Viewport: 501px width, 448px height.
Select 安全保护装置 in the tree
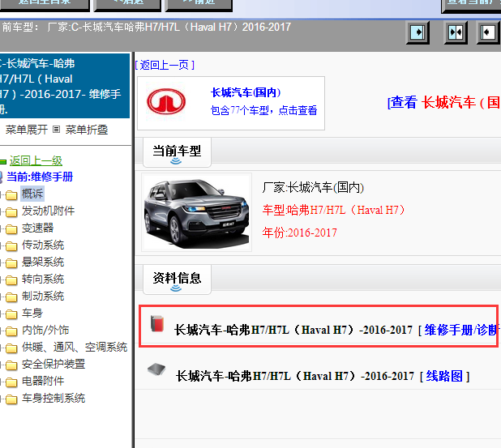click(x=54, y=364)
